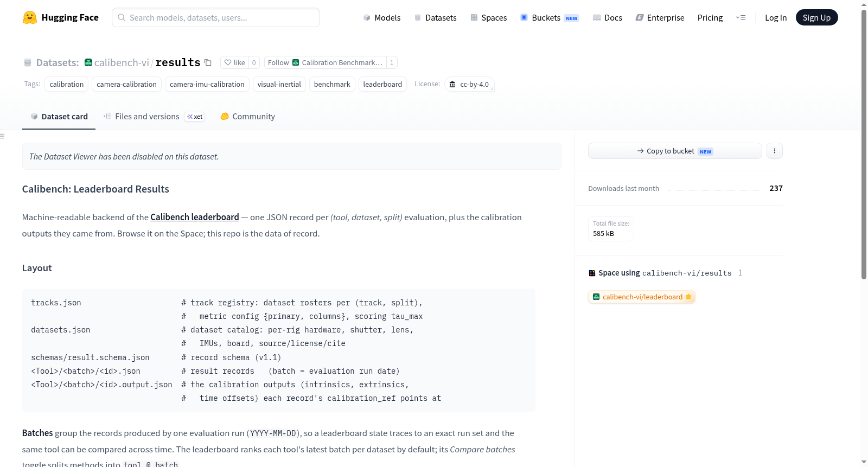Click Log In

[x=776, y=17]
